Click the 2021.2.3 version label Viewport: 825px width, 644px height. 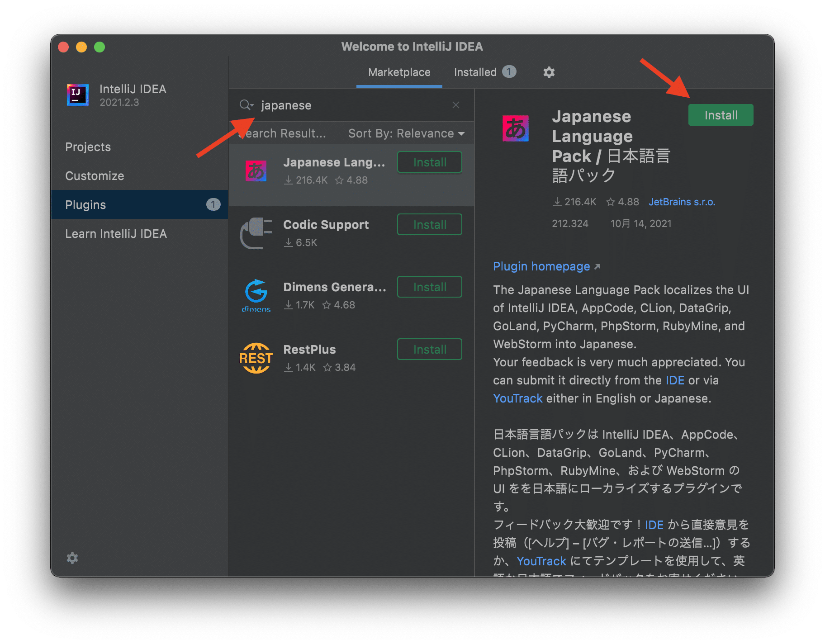119,102
